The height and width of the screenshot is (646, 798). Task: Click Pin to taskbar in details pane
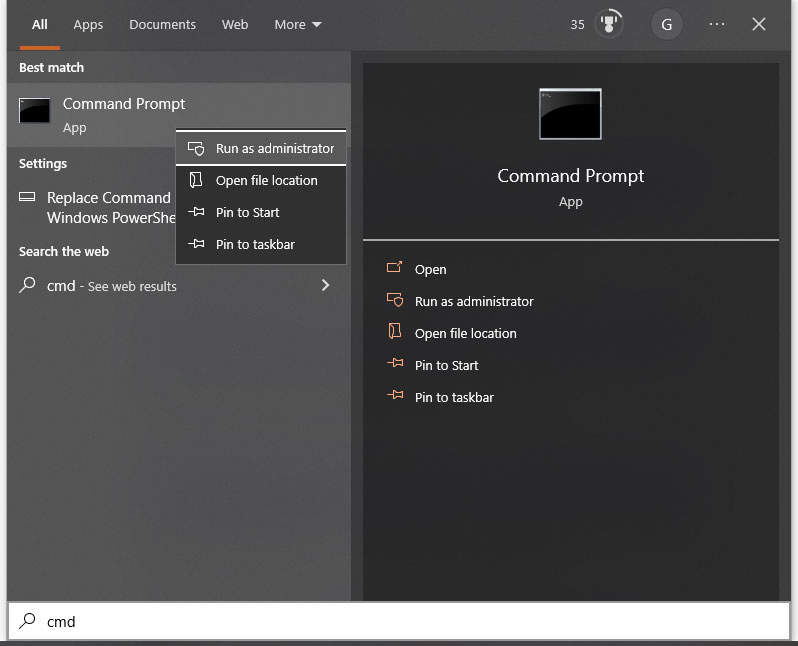coord(454,398)
